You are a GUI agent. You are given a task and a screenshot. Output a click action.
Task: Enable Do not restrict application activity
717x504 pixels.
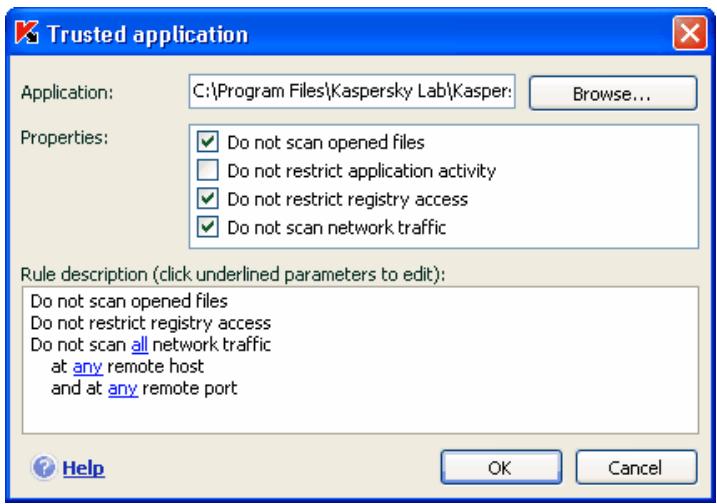pyautogui.click(x=208, y=170)
